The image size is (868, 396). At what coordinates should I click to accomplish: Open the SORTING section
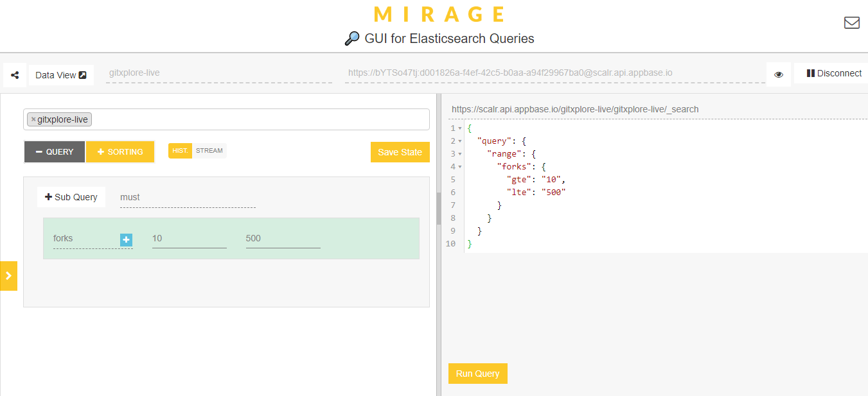pyautogui.click(x=120, y=152)
